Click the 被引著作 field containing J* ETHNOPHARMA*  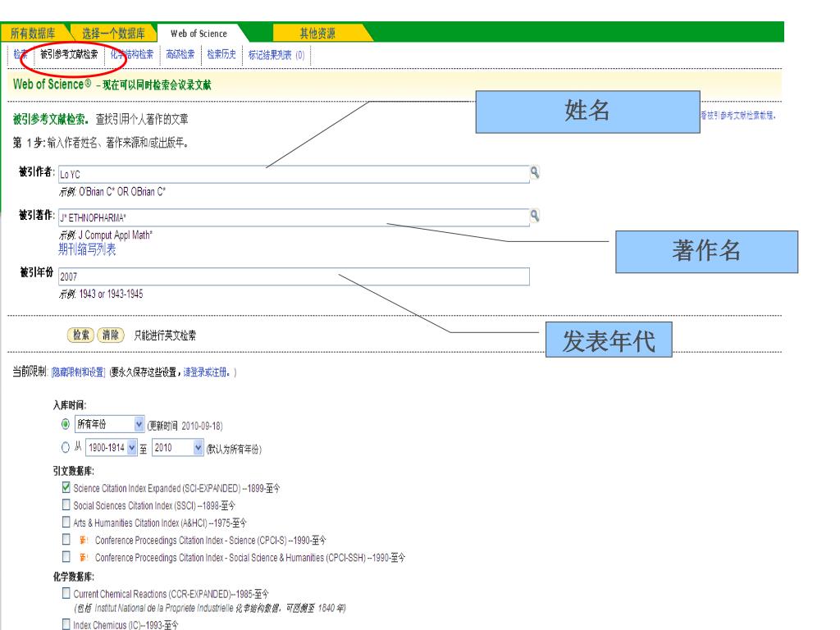[294, 217]
